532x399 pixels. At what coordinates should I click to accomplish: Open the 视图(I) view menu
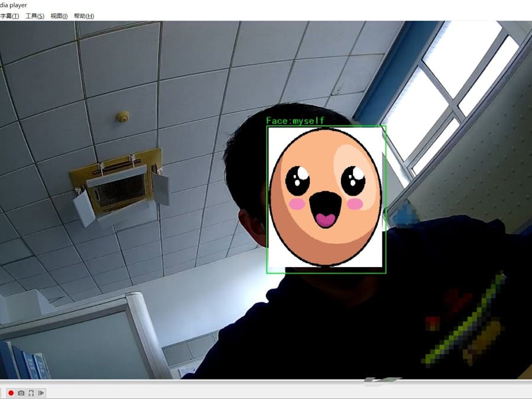(59, 16)
